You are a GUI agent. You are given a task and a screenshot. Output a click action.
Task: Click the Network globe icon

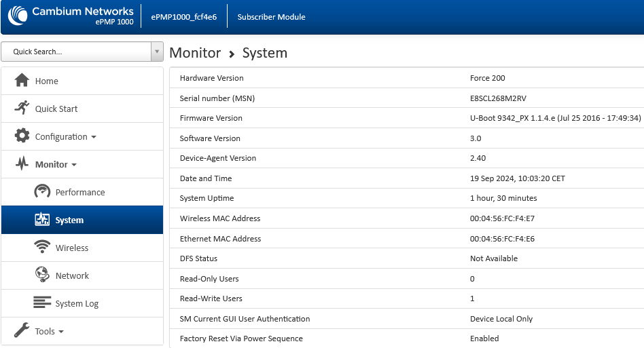point(42,275)
